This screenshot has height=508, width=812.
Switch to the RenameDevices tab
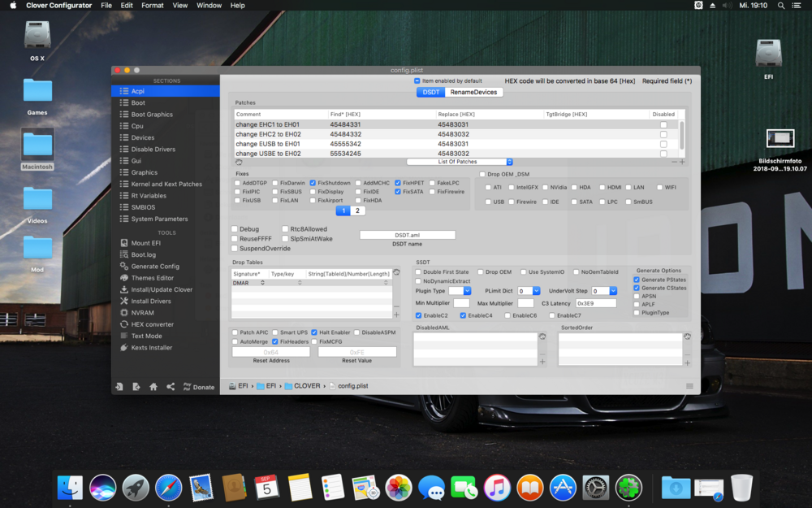point(473,93)
